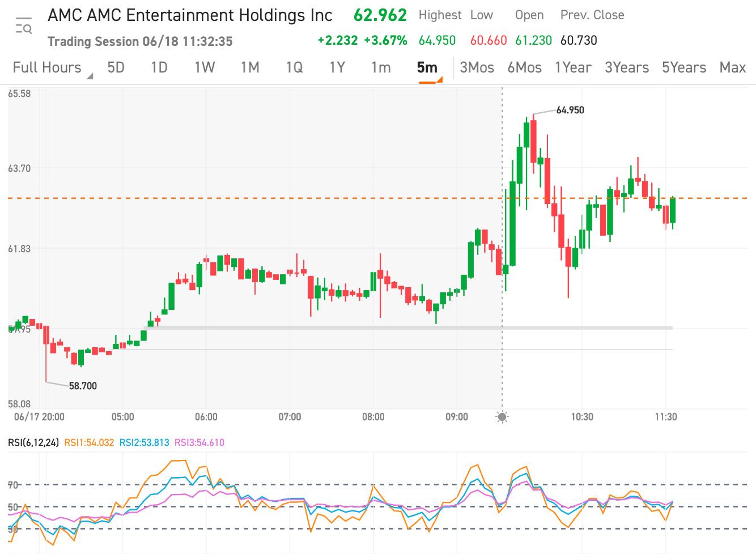The width and height of the screenshot is (756, 554).
Task: Click the 11:30 time axis label
Action: point(666,417)
